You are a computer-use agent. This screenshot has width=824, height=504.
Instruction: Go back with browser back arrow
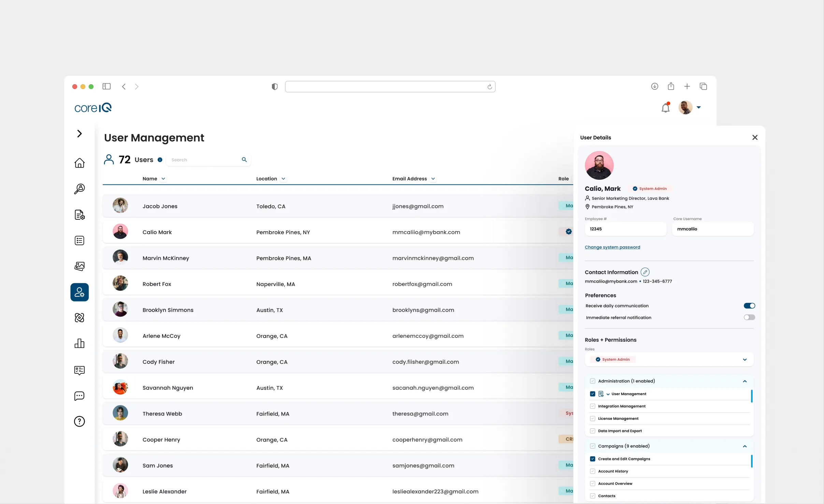pos(124,87)
